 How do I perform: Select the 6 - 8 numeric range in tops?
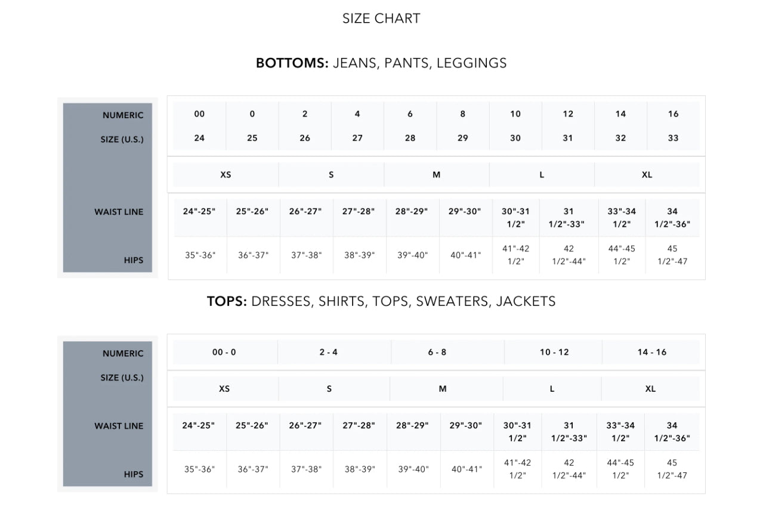point(437,352)
